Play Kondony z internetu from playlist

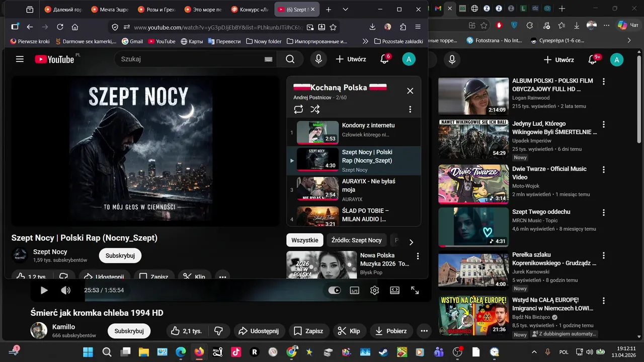click(354, 132)
